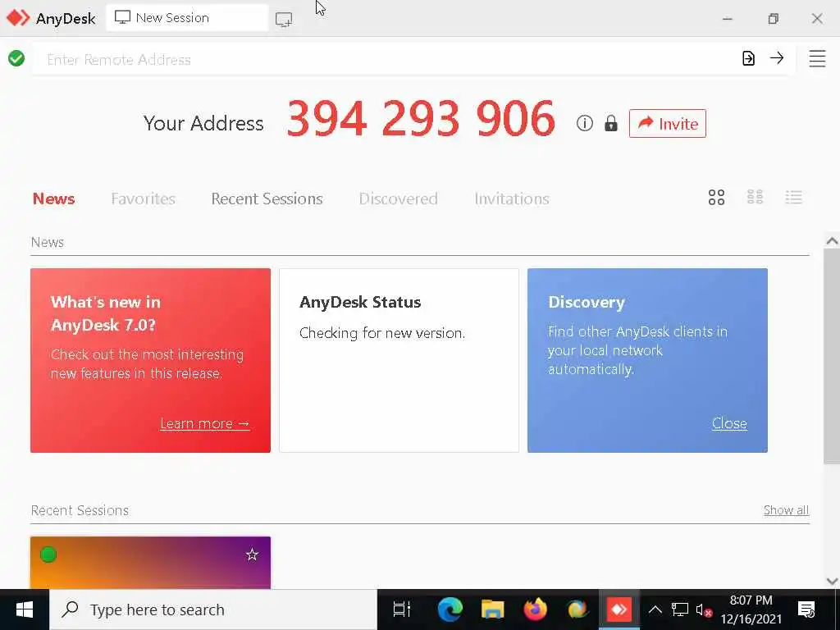Select the large tiles view icon
Image resolution: width=840 pixels, height=630 pixels.
pos(716,197)
